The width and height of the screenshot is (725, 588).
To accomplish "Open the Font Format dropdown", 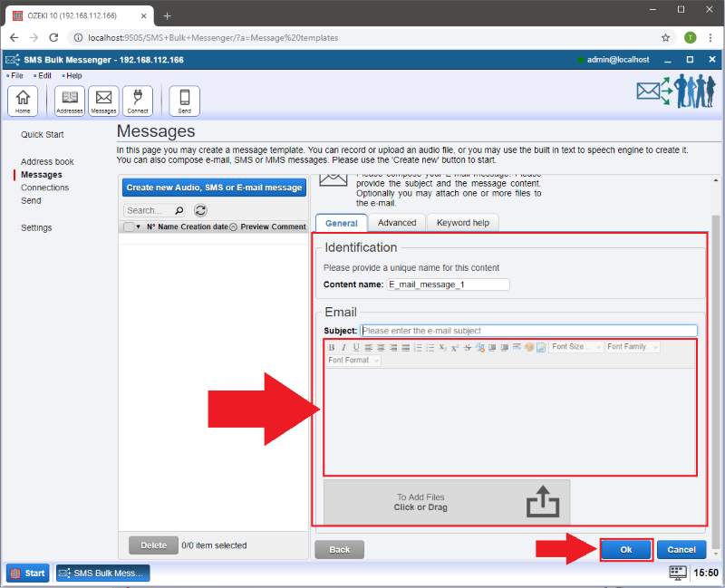I will tap(353, 361).
